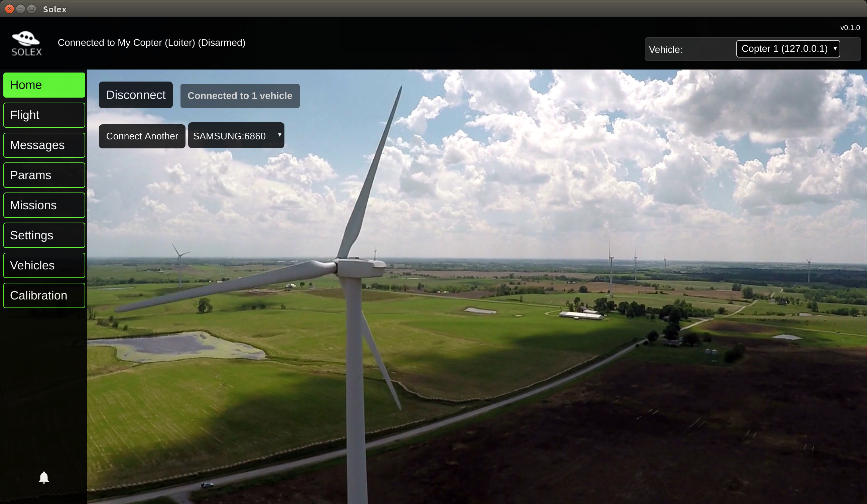867x504 pixels.
Task: Select the Home sidebar tab
Action: click(44, 85)
